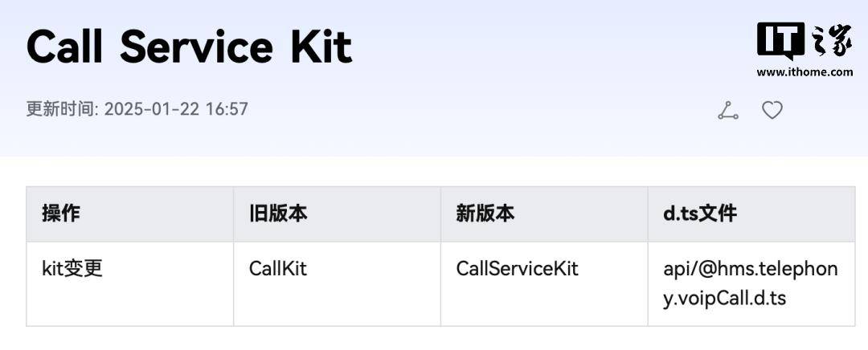
Task: Click the d.ts文件 column header
Action: pos(700,214)
